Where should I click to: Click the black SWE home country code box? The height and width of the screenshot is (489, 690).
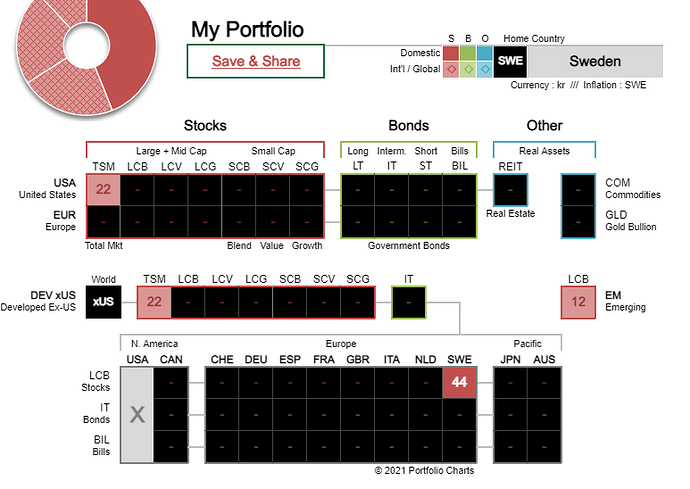click(x=510, y=61)
